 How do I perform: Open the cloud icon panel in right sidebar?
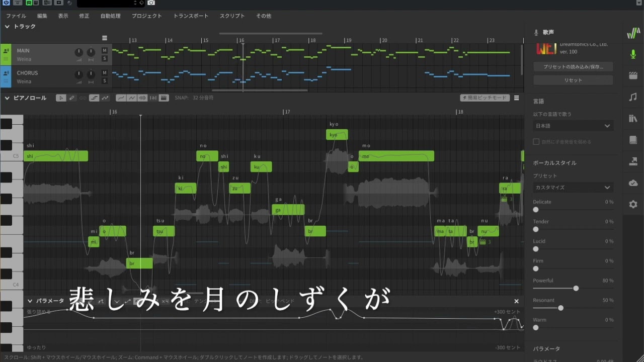(x=633, y=183)
